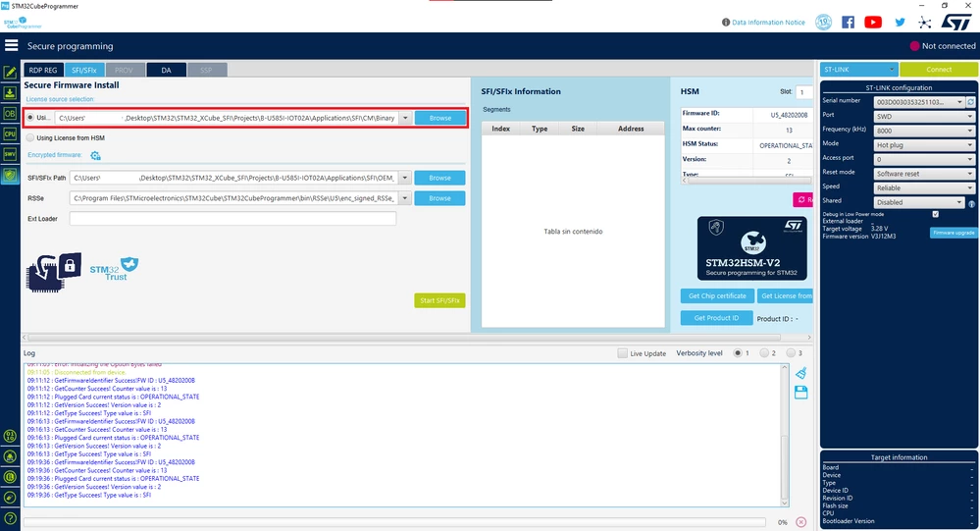980x531 pixels.
Task: Expand the license file path dropdown
Action: coord(405,118)
